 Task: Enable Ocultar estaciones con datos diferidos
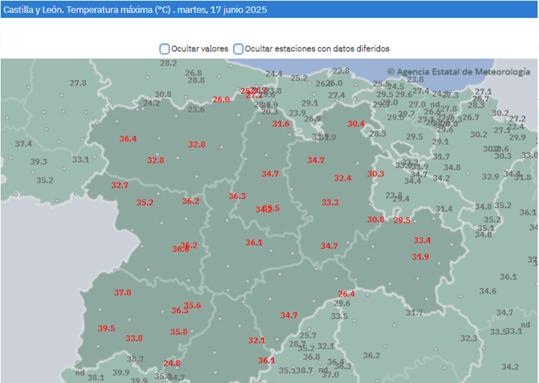238,49
